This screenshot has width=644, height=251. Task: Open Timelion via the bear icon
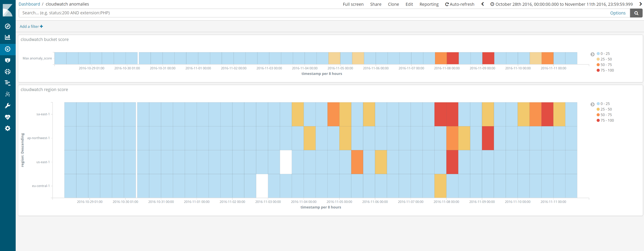8,60
